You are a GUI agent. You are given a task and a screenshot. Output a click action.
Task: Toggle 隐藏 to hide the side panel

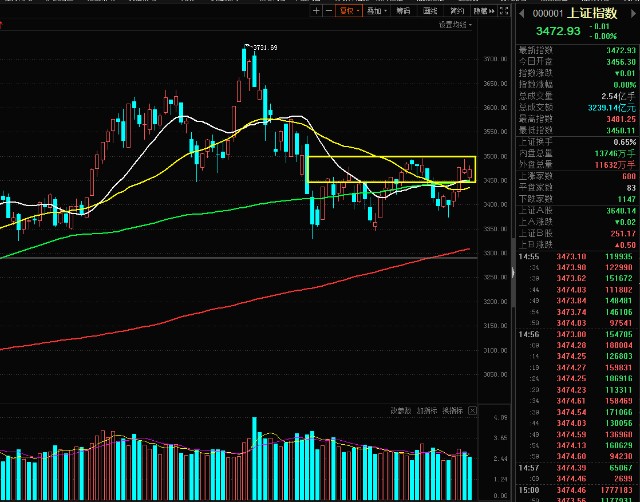[484, 11]
